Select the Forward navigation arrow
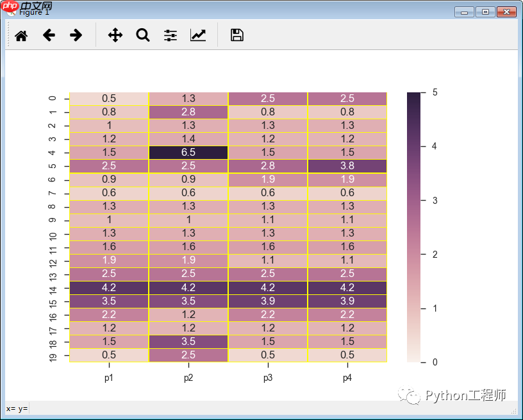Image resolution: width=523 pixels, height=420 pixels. [x=76, y=35]
